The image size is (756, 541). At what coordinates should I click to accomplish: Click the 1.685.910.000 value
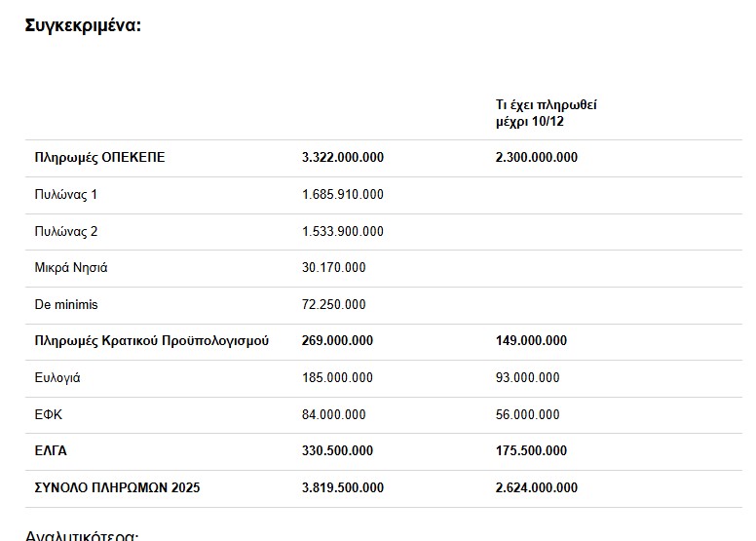click(x=343, y=195)
